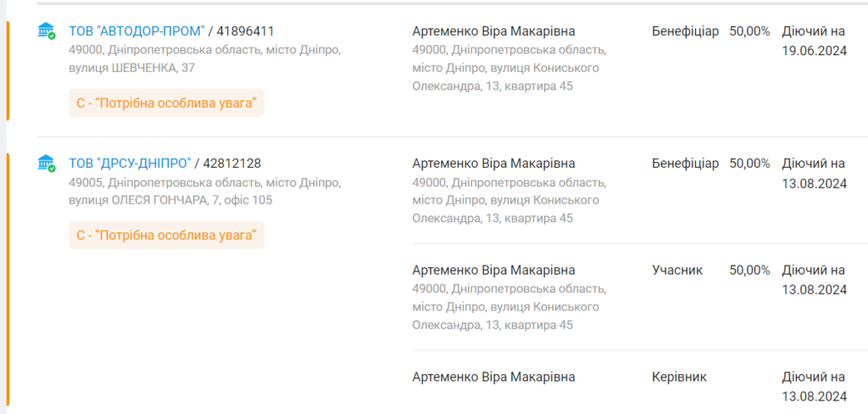The image size is (868, 414).
Task: Select registration code 42812128
Action: pyautogui.click(x=232, y=164)
